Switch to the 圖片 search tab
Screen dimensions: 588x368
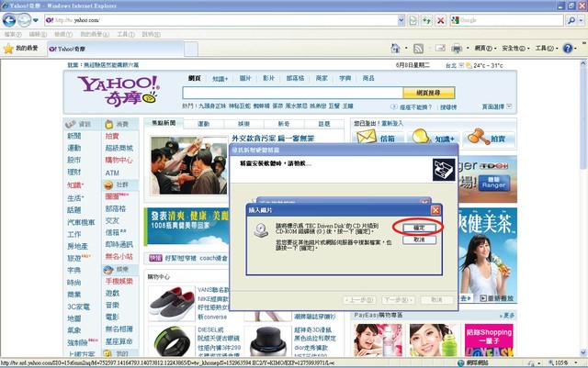tap(245, 78)
